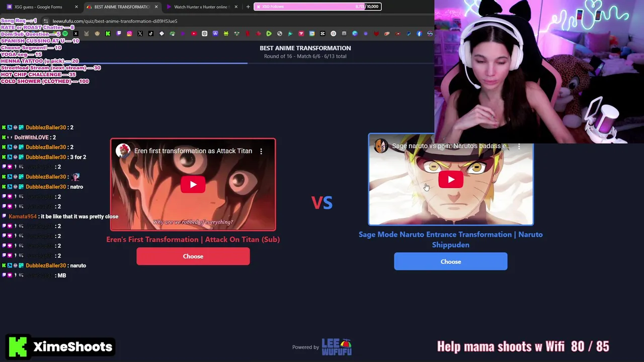644x362 pixels.
Task: Choose Sage Mode Naruto Entrance Transformation
Action: pos(451,261)
